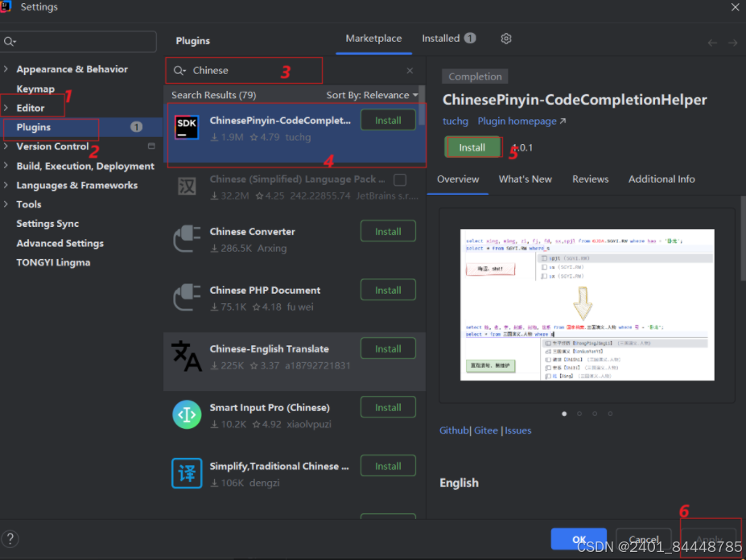
Task: Install Smart Input Pro (Chinese)
Action: click(x=388, y=407)
